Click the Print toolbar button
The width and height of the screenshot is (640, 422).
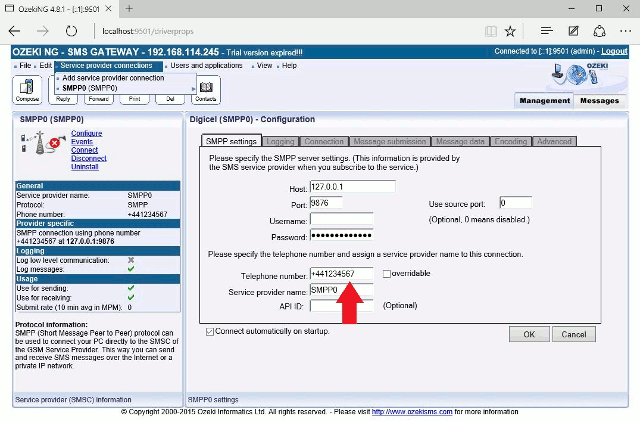(134, 99)
